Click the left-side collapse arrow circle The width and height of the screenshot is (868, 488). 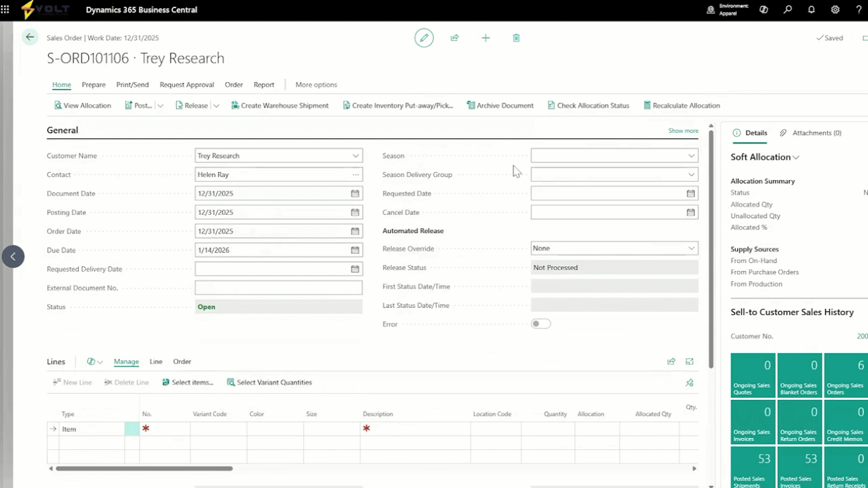click(x=13, y=256)
